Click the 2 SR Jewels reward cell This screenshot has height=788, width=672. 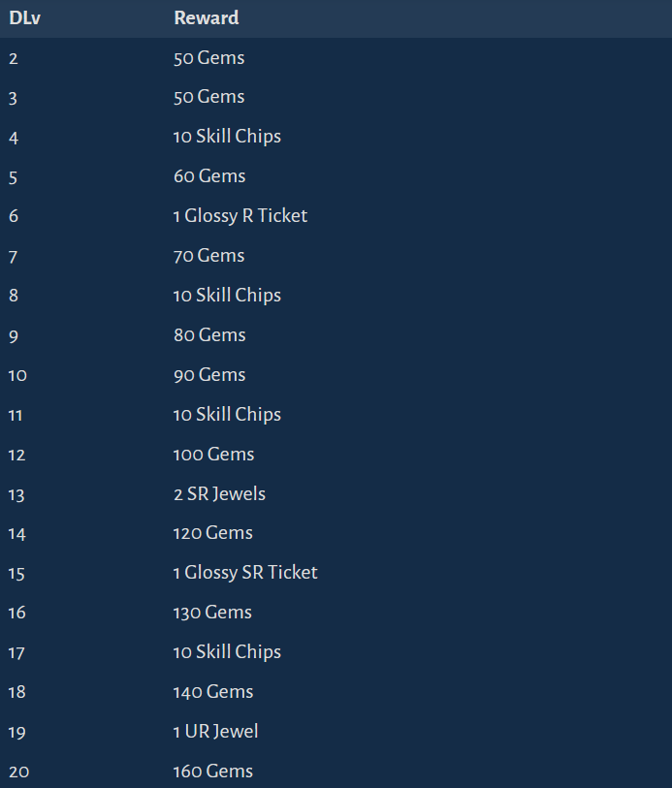[219, 494]
